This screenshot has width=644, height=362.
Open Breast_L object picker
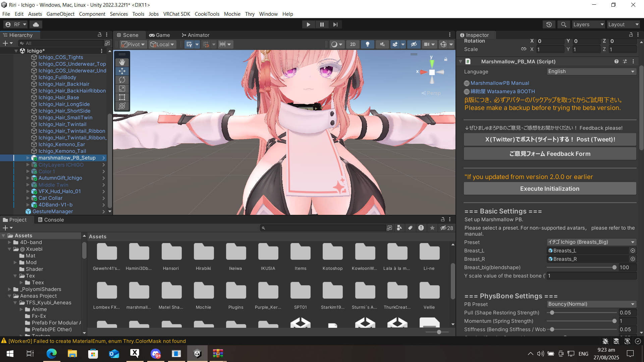tap(633, 251)
